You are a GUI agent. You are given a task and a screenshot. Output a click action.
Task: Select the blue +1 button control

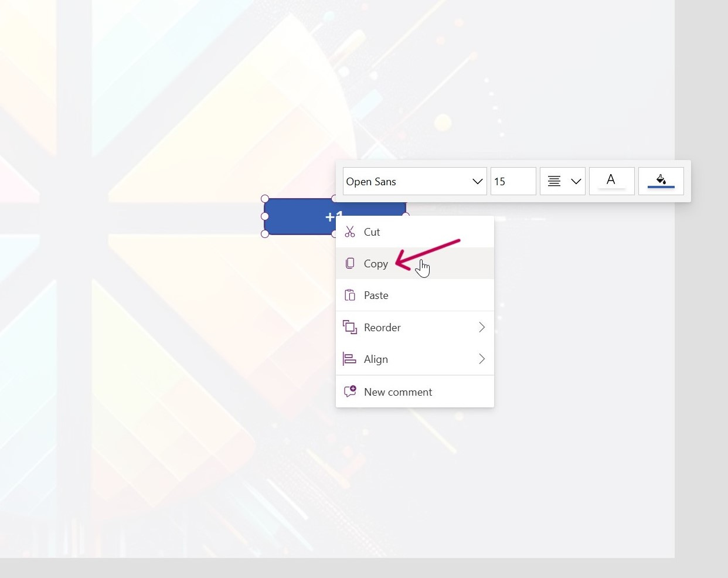[x=300, y=216]
